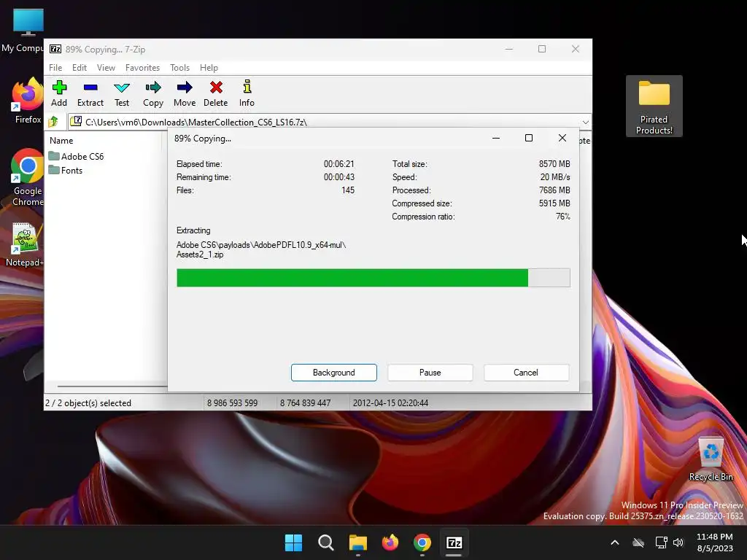Viewport: 747px width, 560px height.
Task: Open the View menu
Action: (106, 68)
